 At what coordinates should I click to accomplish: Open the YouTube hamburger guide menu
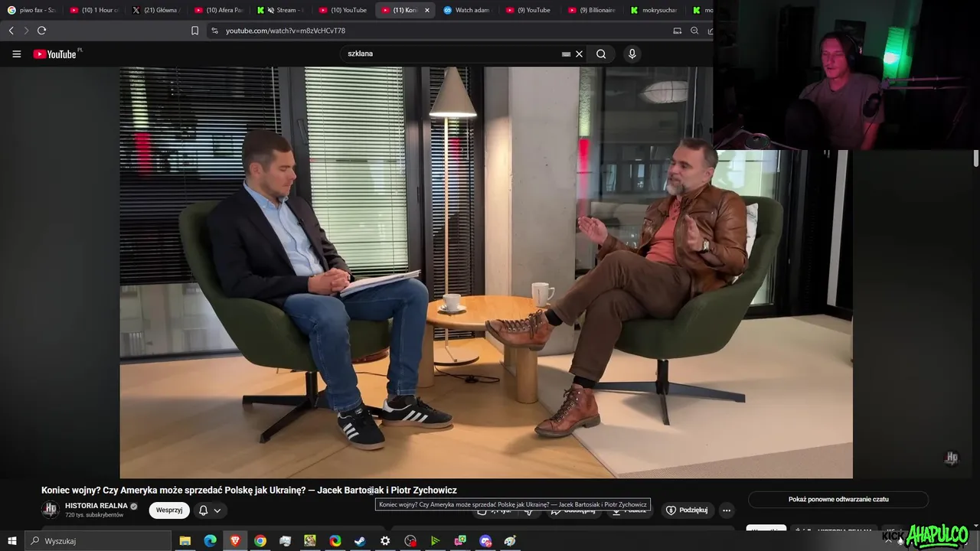(x=16, y=54)
